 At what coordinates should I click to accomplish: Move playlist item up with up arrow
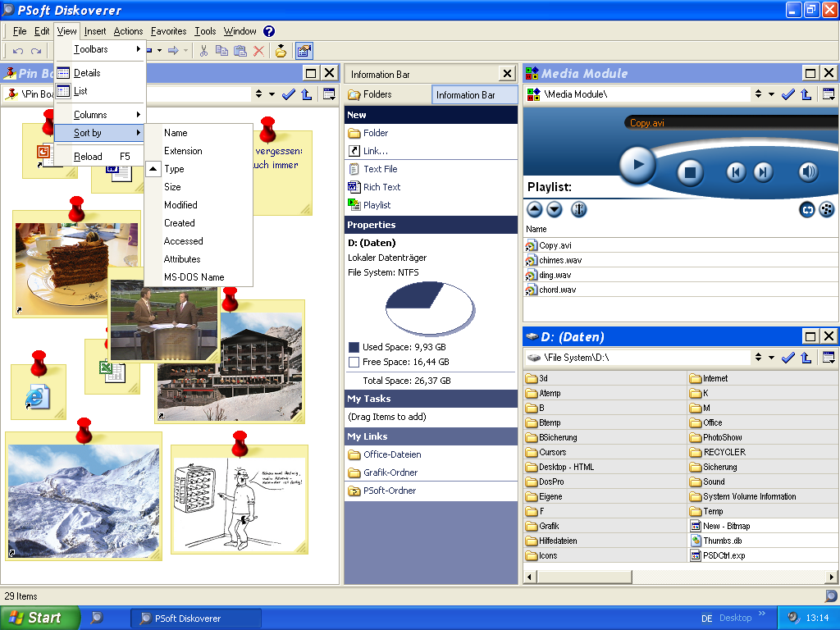535,210
